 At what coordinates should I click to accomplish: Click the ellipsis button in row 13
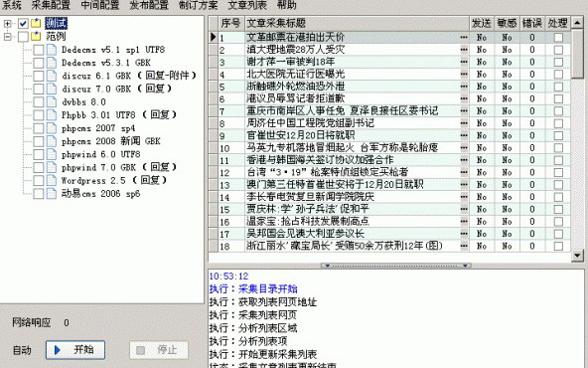pyautogui.click(x=464, y=184)
